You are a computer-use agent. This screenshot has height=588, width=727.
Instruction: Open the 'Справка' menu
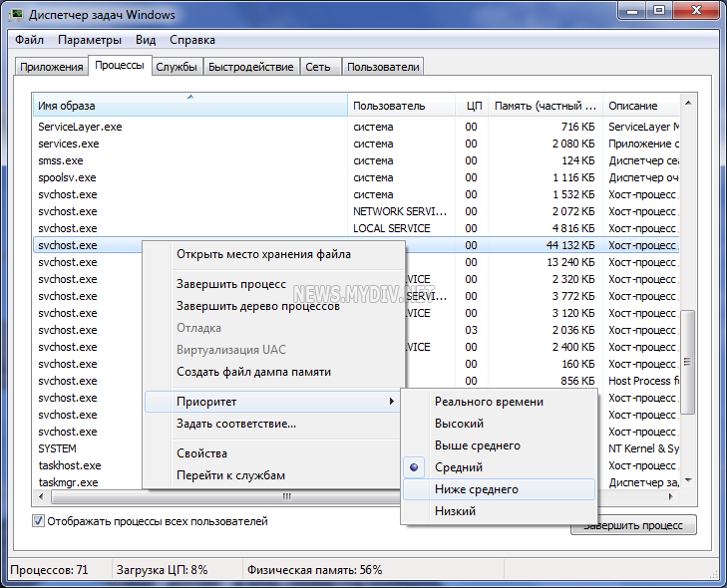192,40
